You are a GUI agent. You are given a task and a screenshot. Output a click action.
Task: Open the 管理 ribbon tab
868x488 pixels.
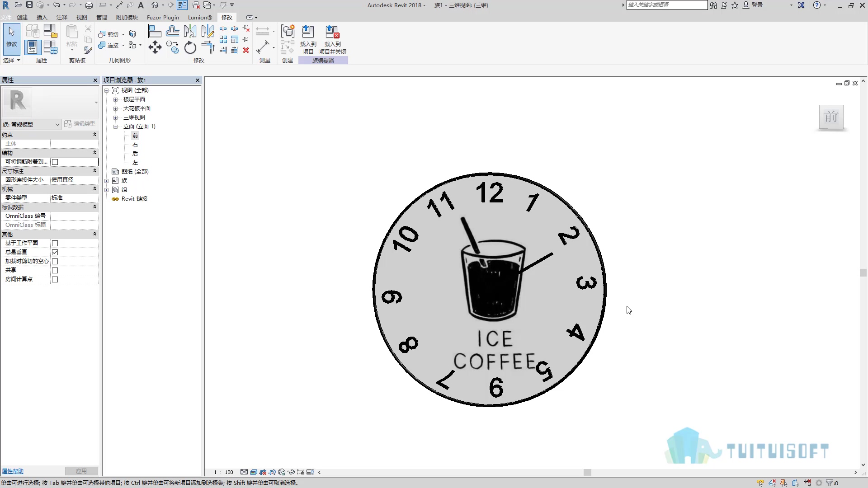pos(101,17)
